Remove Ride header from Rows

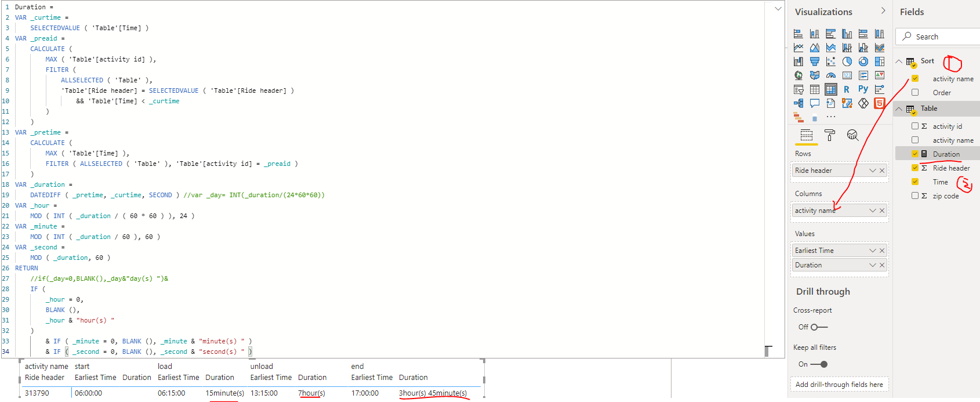coord(882,171)
